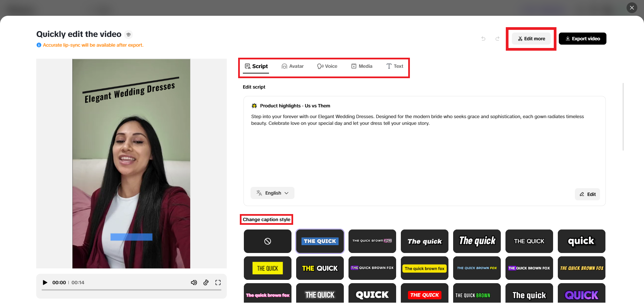Pick the lowercase bold 'quick' caption style
Screen dimensions: 644x306
(x=582, y=241)
